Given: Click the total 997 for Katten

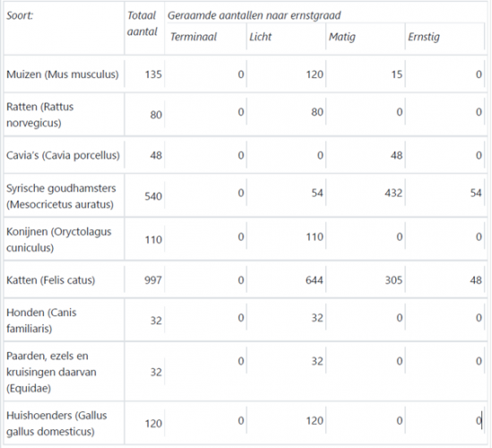Looking at the screenshot, I should tap(153, 280).
